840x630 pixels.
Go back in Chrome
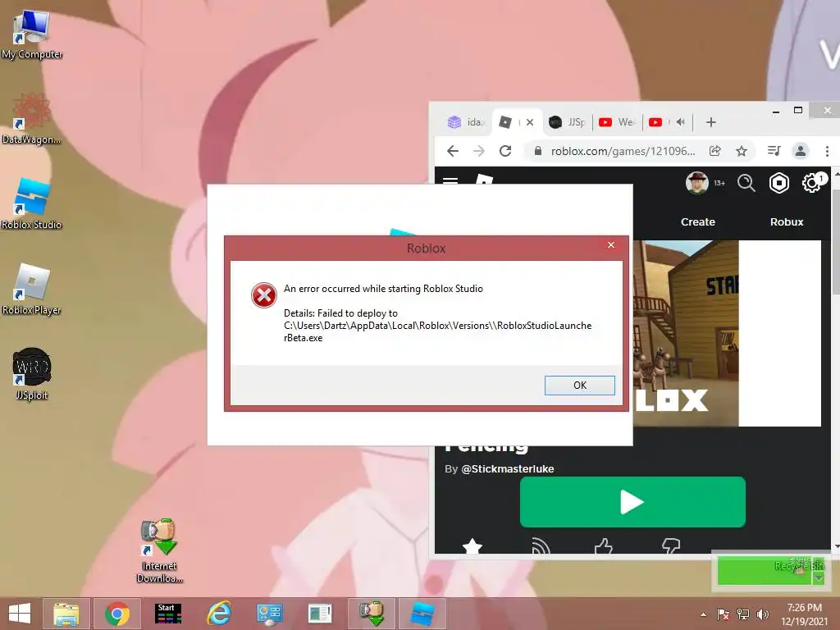[x=453, y=151]
